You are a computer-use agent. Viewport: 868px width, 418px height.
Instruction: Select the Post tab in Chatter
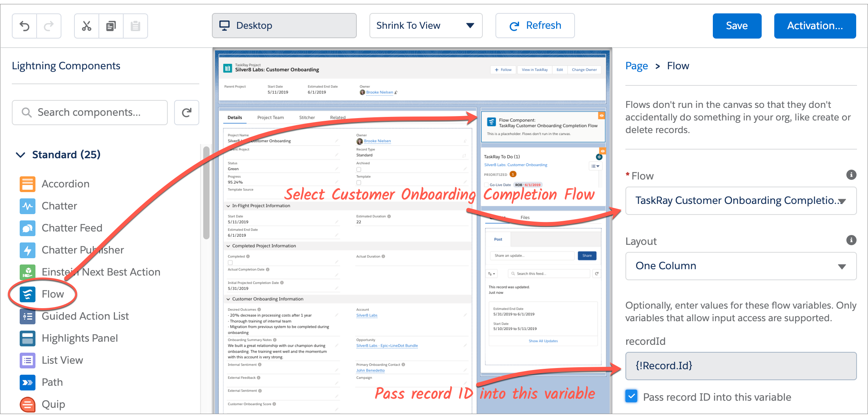coord(498,239)
